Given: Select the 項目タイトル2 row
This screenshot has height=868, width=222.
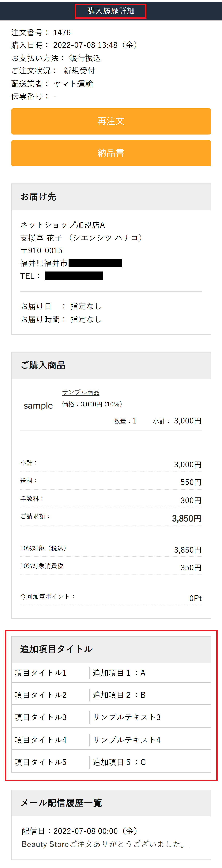Looking at the screenshot, I should [40, 695].
